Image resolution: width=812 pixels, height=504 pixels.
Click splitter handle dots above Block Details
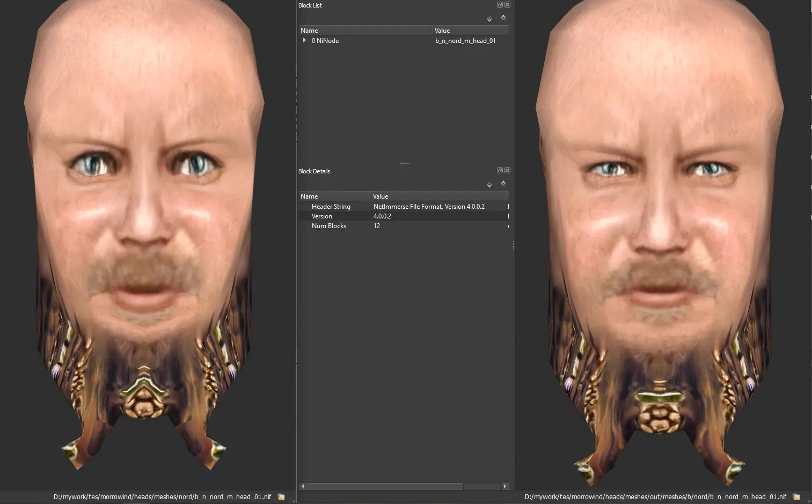pyautogui.click(x=405, y=163)
